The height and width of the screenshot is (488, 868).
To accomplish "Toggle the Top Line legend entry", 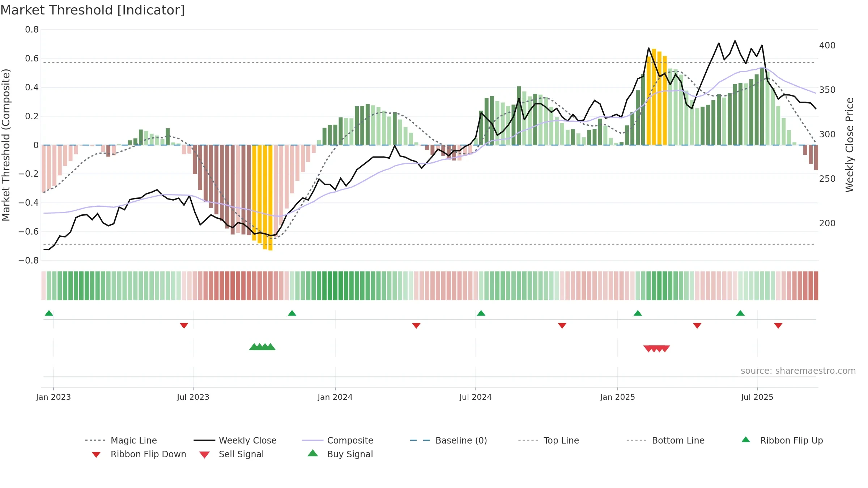I will 548,440.
